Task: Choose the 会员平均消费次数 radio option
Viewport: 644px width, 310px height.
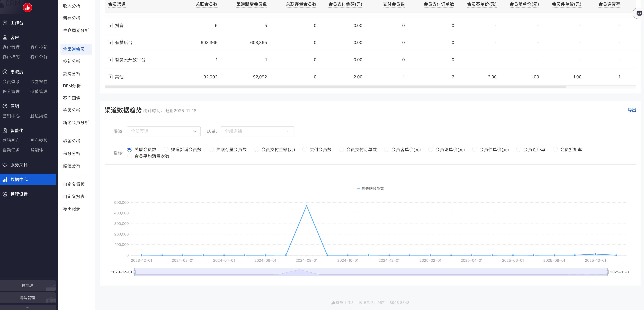Action: [130, 156]
